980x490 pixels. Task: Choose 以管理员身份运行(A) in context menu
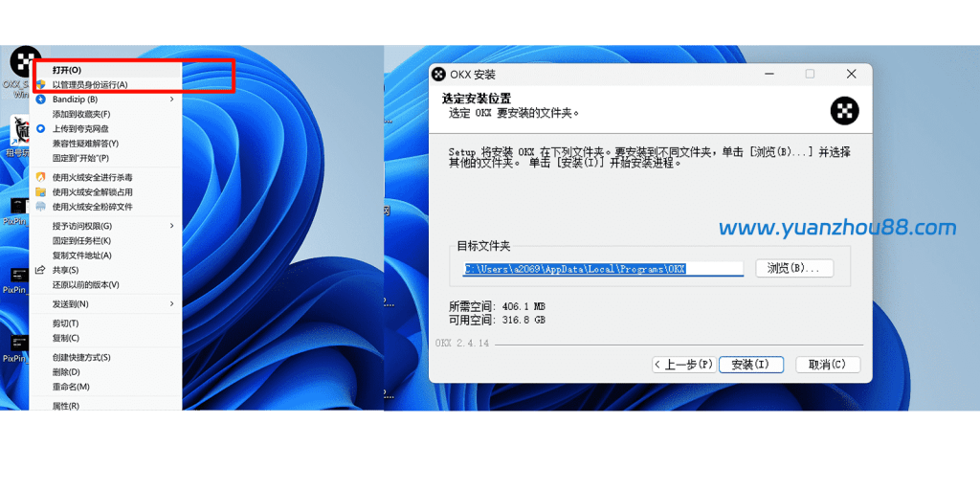89,85
